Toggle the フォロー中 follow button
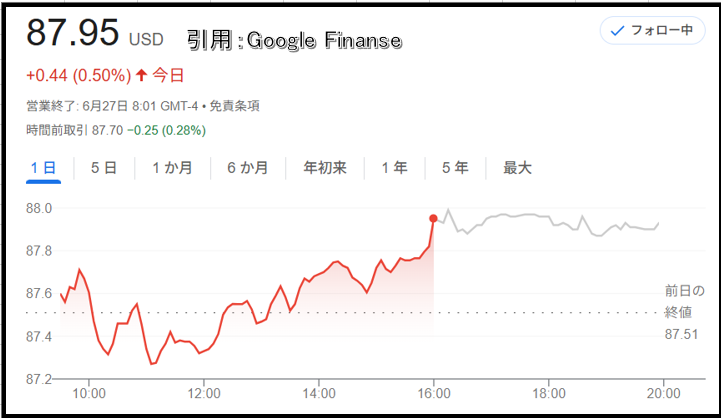 pyautogui.click(x=652, y=30)
